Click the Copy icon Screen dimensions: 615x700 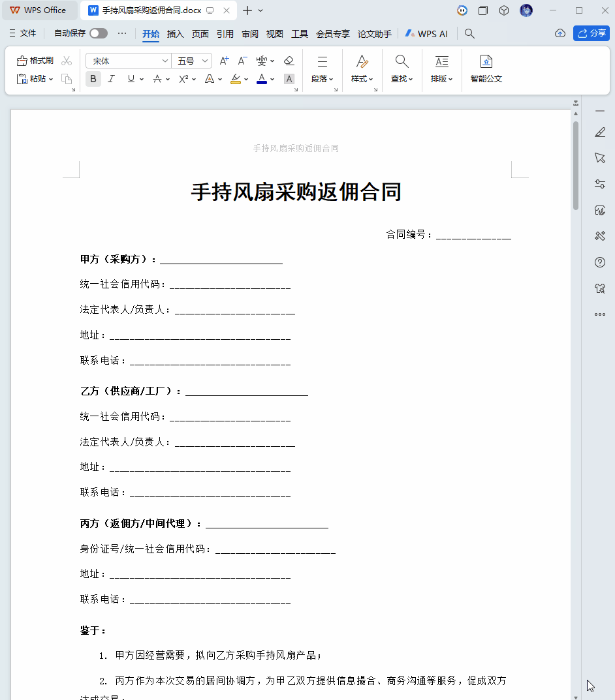point(67,79)
